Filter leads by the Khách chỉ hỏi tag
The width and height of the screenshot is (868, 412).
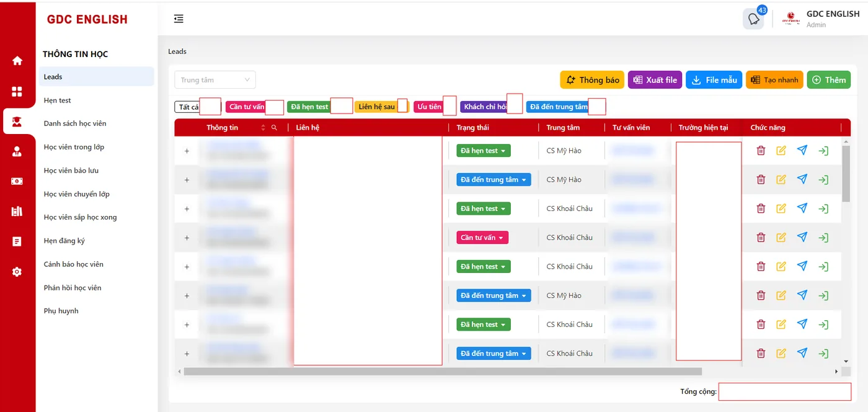pyautogui.click(x=491, y=107)
